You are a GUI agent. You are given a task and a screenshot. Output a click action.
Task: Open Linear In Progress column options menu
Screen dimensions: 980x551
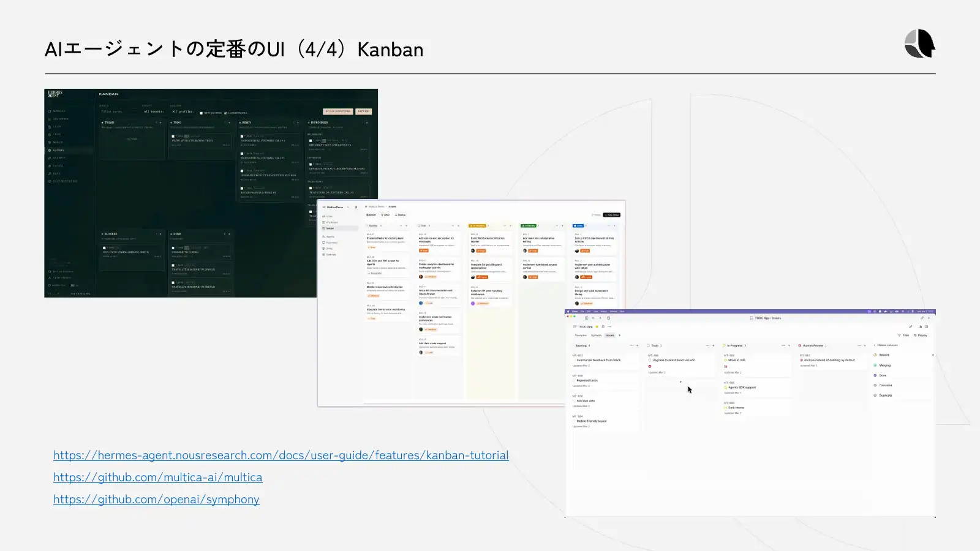point(783,345)
